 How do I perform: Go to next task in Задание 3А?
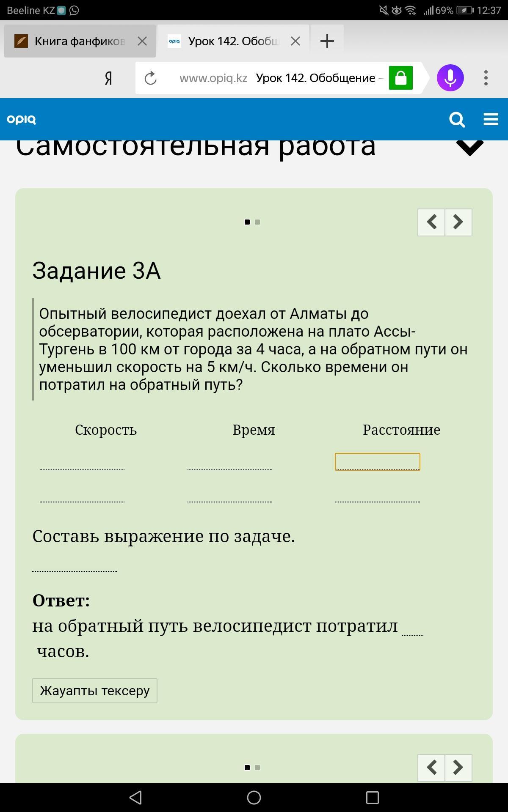(458, 222)
